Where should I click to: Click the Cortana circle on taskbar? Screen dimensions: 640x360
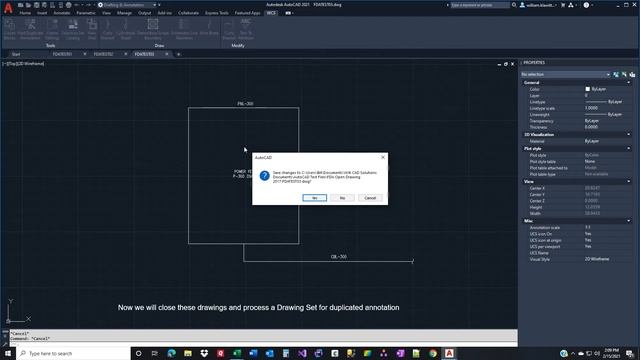tap(138, 353)
